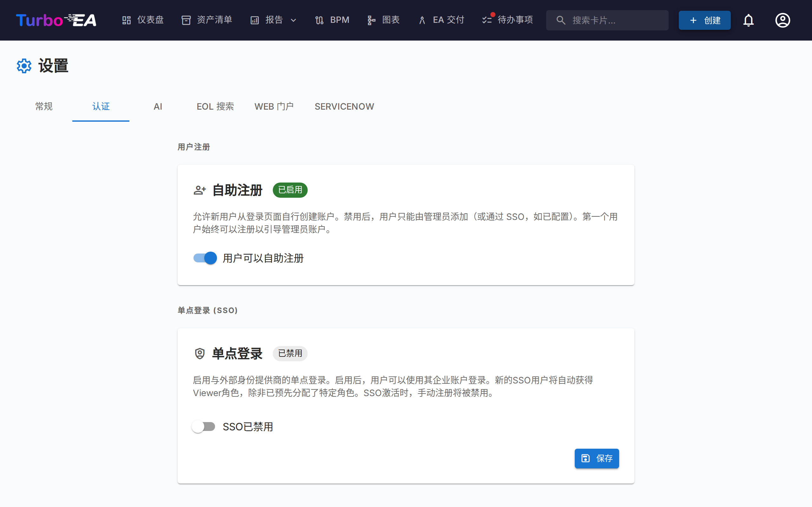Click the 创建 create button
The height and width of the screenshot is (507, 812).
(x=704, y=20)
